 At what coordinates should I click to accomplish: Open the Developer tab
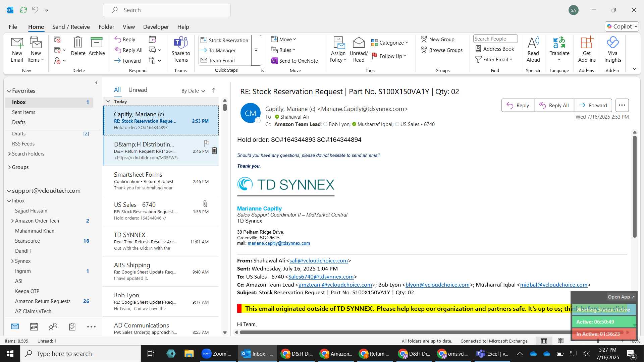click(156, 27)
